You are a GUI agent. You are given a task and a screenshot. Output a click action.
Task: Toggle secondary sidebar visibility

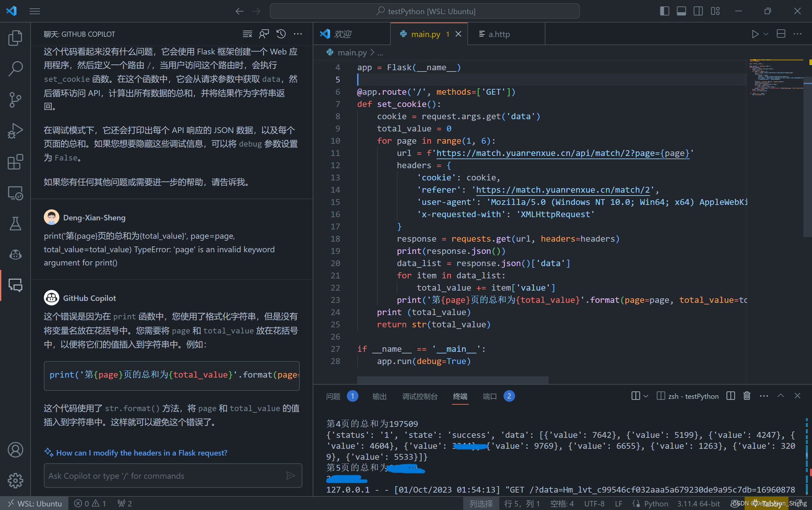pyautogui.click(x=698, y=12)
